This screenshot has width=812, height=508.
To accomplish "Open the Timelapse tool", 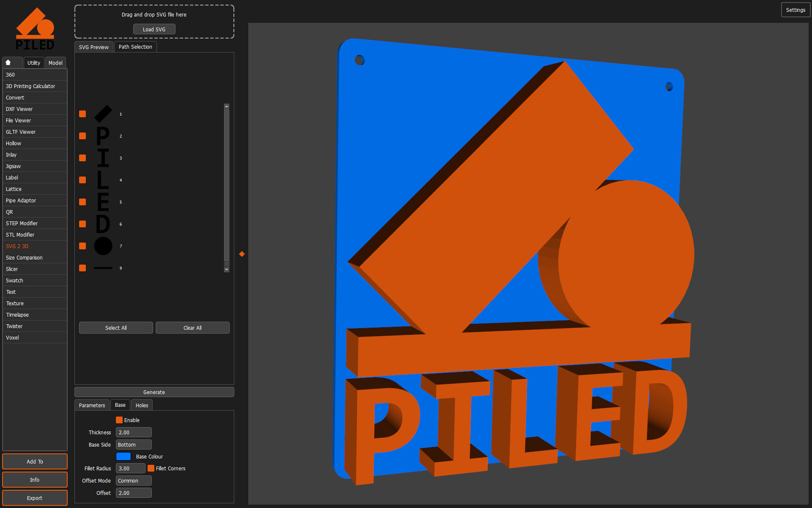I will [35, 315].
